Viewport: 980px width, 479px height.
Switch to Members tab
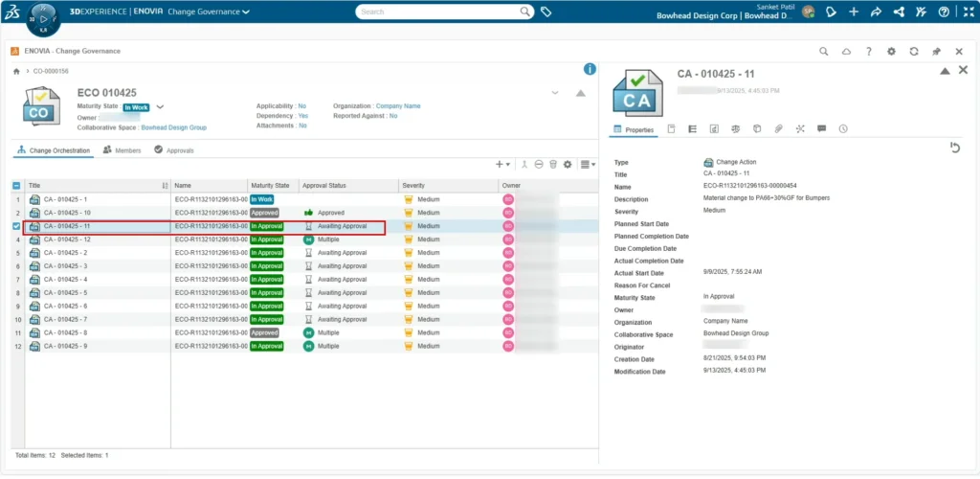point(122,150)
